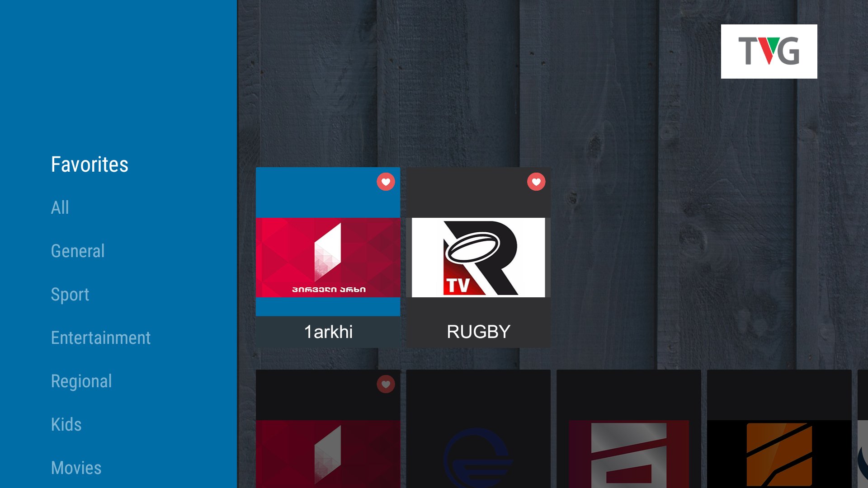Viewport: 868px width, 488px height.
Task: Choose the Sport category
Action: 70,295
